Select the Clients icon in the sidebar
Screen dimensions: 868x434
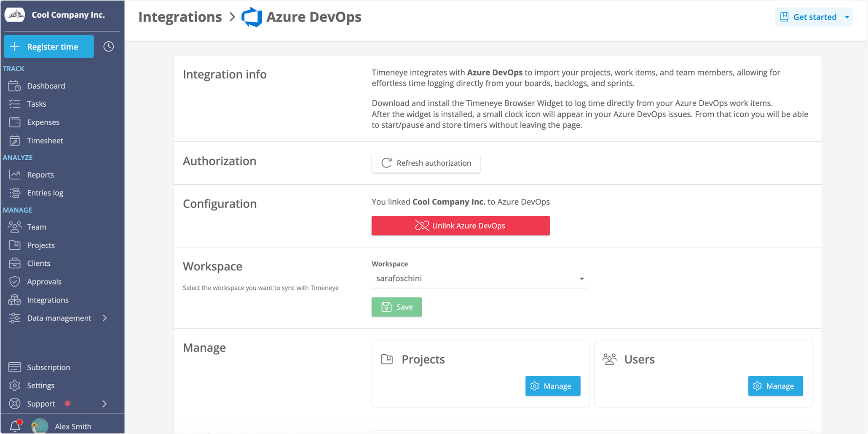(14, 263)
